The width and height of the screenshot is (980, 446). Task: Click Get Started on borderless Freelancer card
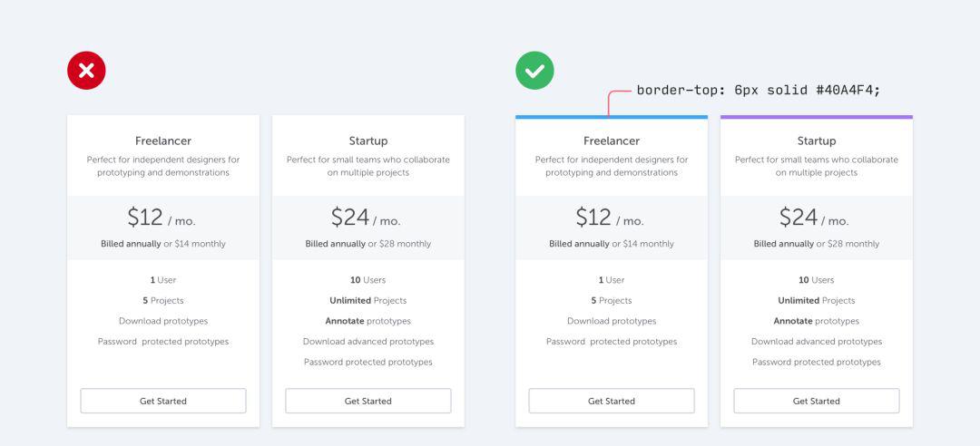click(x=163, y=401)
